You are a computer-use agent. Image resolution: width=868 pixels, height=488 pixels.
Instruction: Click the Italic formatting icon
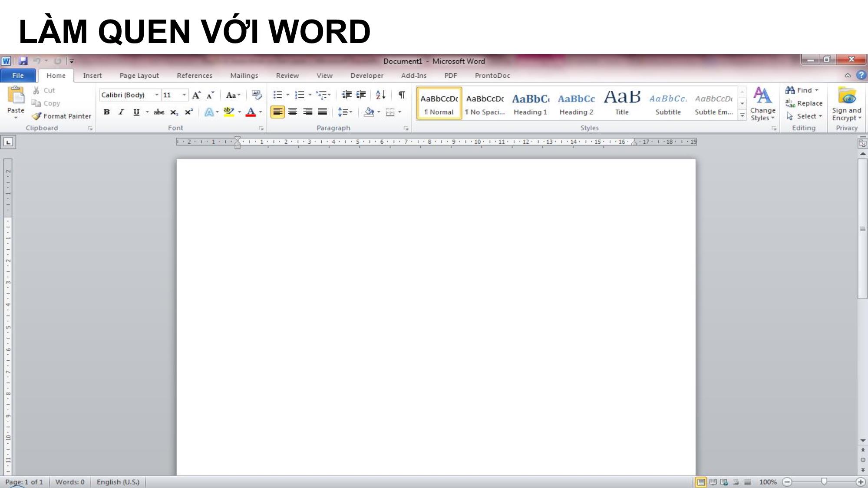(x=120, y=112)
